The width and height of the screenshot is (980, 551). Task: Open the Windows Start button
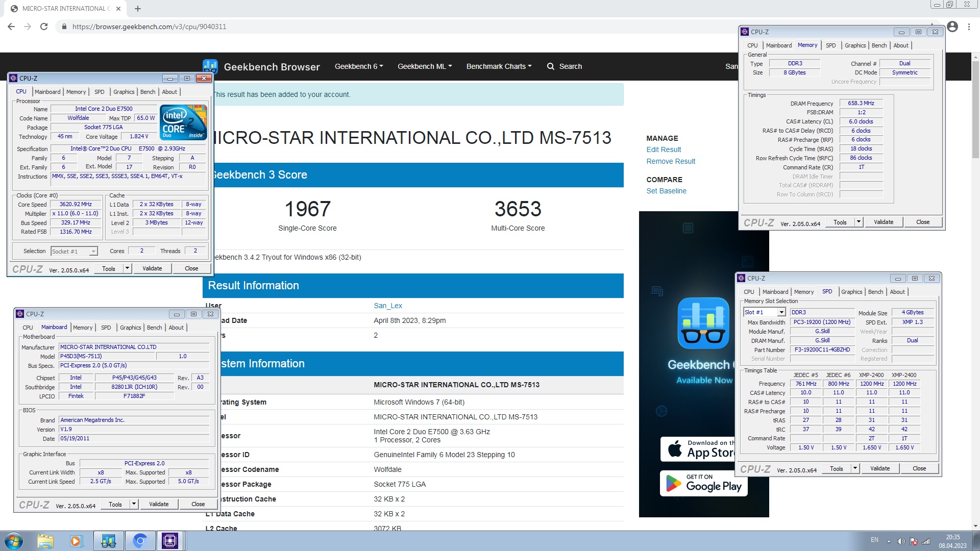click(14, 541)
